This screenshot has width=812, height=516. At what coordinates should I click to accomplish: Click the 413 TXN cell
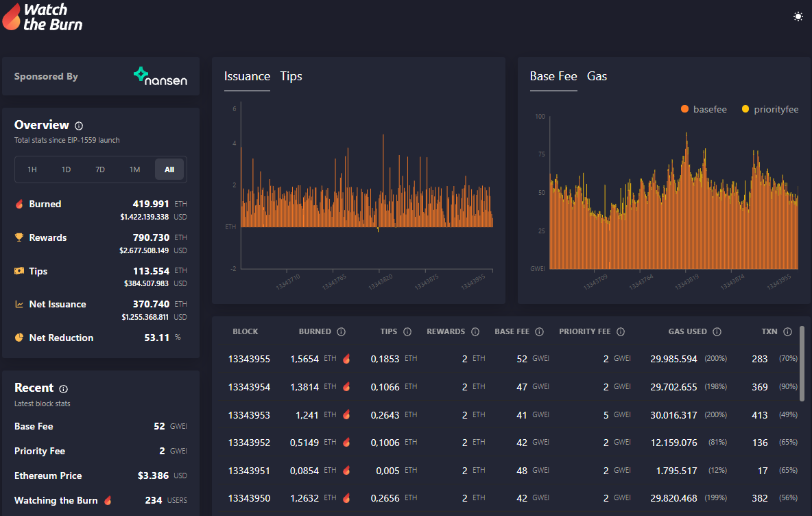(760, 415)
